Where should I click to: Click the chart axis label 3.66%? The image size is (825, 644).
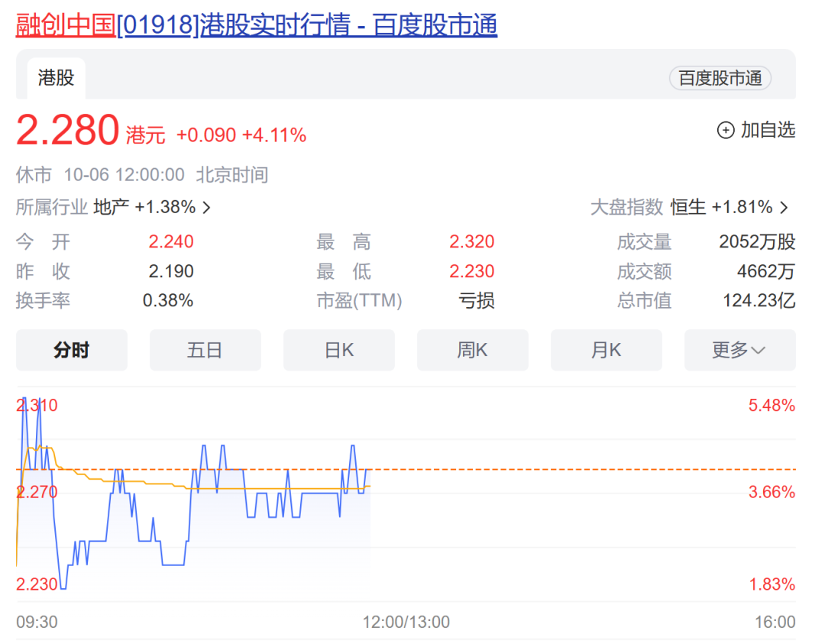point(772,492)
